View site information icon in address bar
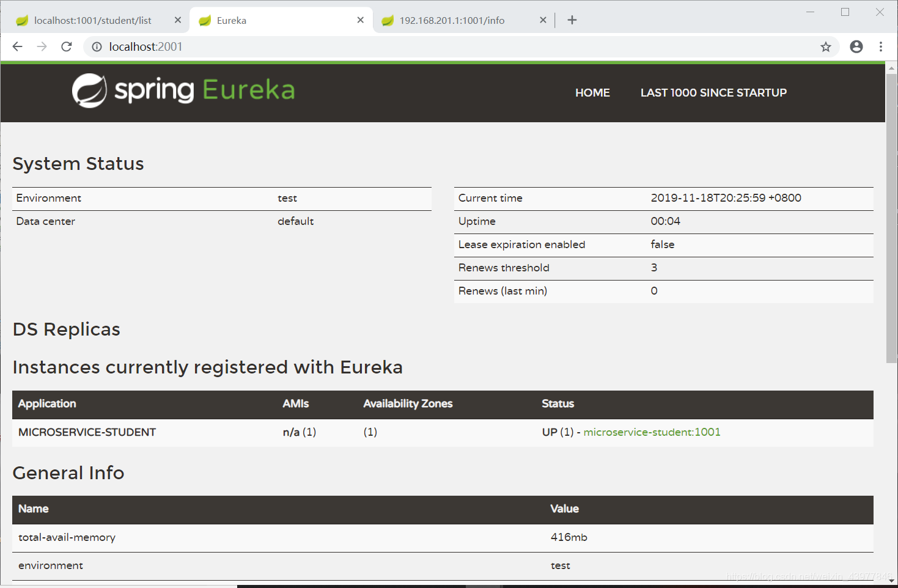898x588 pixels. point(97,46)
